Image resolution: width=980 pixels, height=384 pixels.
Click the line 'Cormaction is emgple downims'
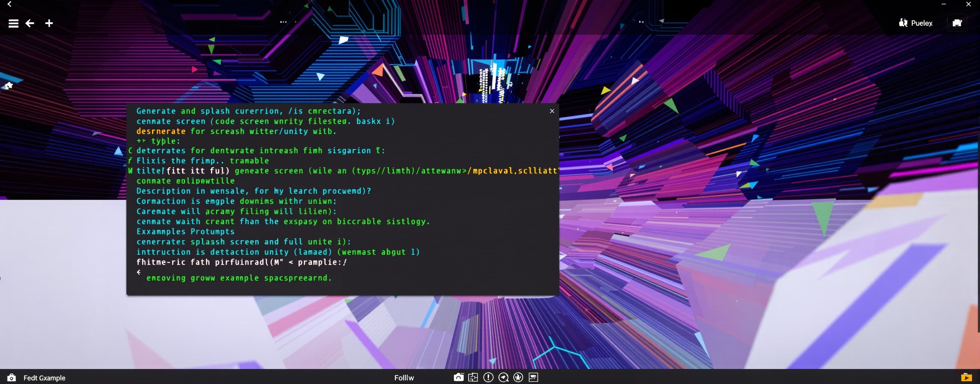click(x=236, y=201)
